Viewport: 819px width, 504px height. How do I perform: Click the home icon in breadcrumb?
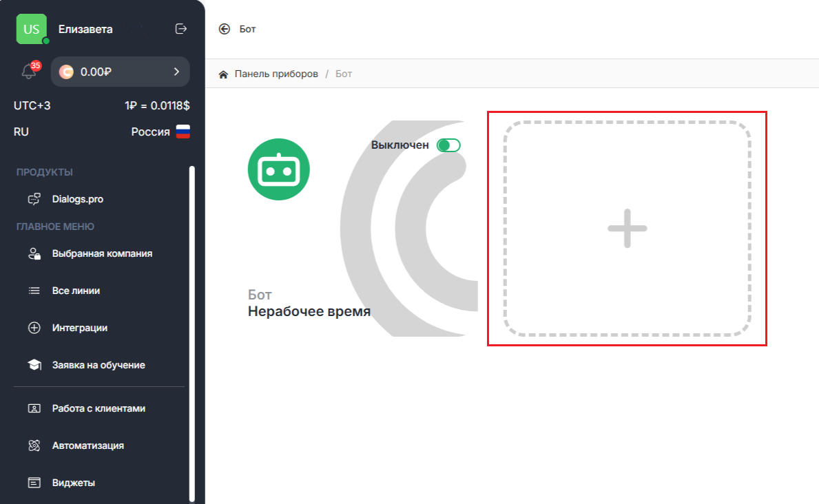point(223,74)
